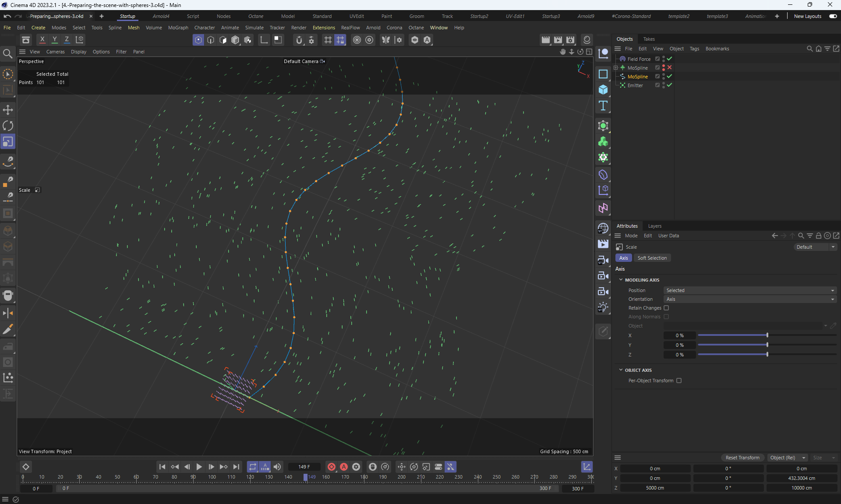Viewport: 841px width, 504px height.
Task: Select the Emitter object in Objects list
Action: 635,85
